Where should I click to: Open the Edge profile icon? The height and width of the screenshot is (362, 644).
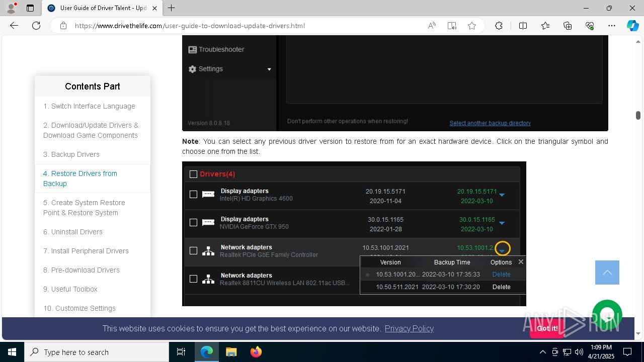tap(11, 8)
